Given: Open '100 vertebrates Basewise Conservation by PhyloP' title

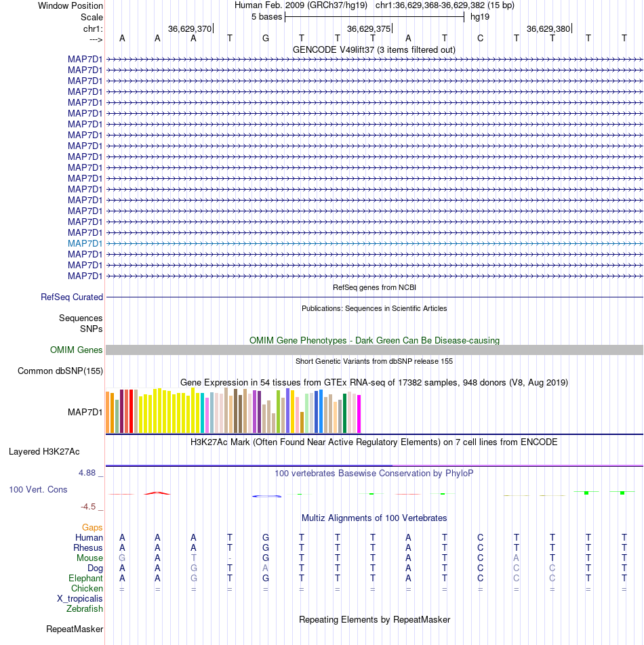Looking at the screenshot, I should 374,474.
